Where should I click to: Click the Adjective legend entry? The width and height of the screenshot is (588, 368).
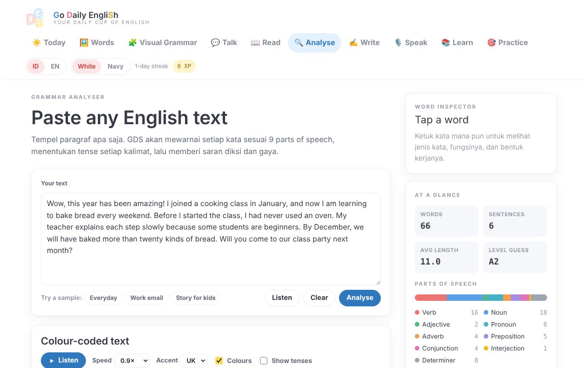(447, 324)
